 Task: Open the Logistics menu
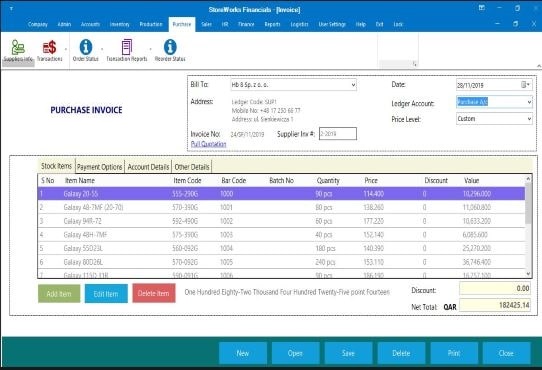[x=299, y=24]
